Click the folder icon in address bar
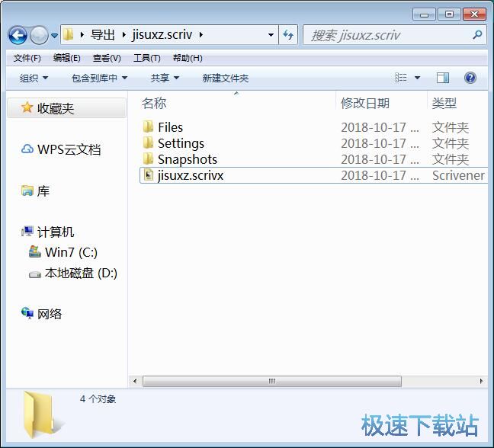The height and width of the screenshot is (448, 494). [68, 34]
